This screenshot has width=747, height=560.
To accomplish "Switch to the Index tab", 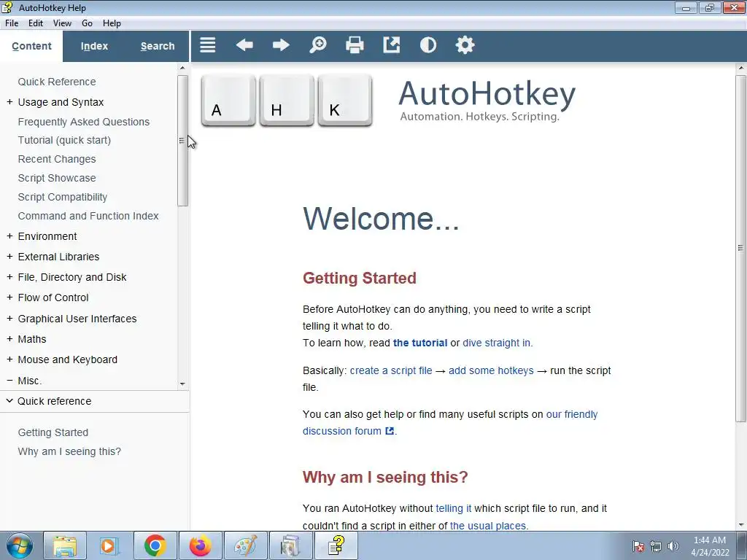I will click(94, 46).
